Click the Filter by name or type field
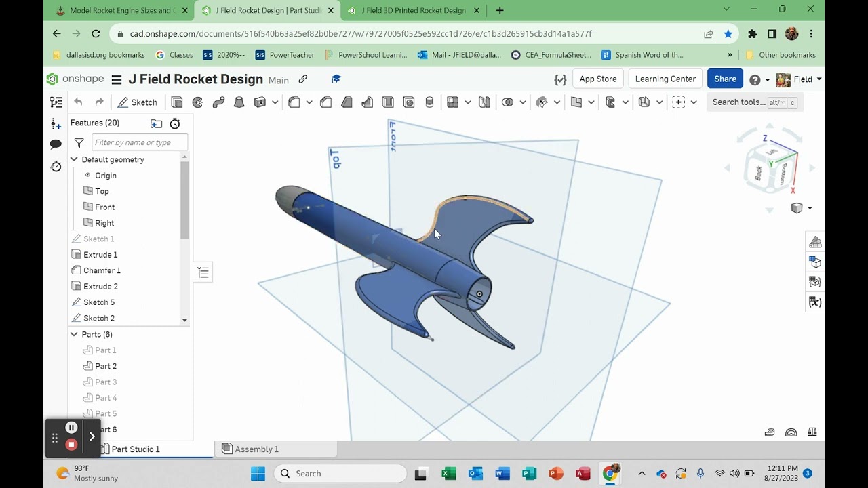 140,142
